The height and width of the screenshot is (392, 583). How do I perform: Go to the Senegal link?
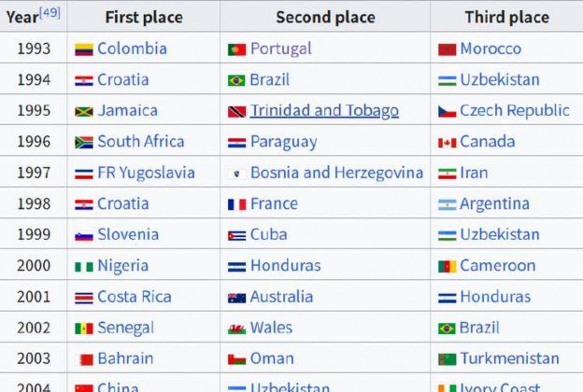[x=125, y=328]
